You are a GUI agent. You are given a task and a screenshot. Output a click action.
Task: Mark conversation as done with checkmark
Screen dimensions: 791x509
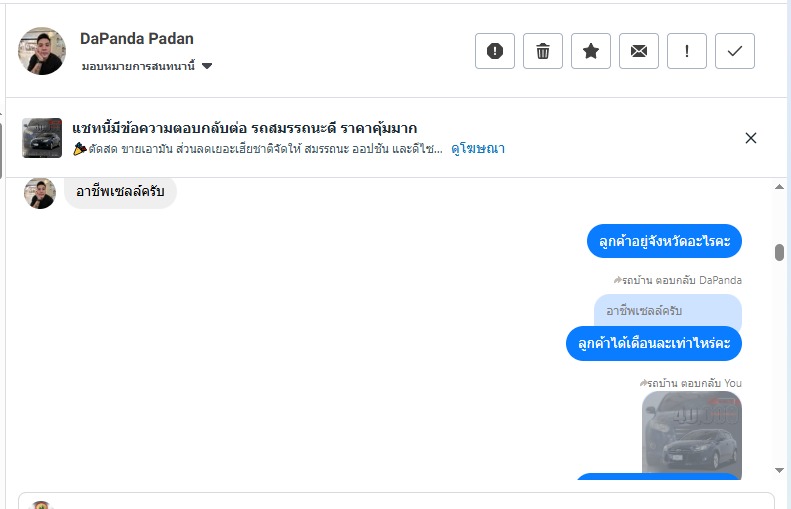point(735,51)
